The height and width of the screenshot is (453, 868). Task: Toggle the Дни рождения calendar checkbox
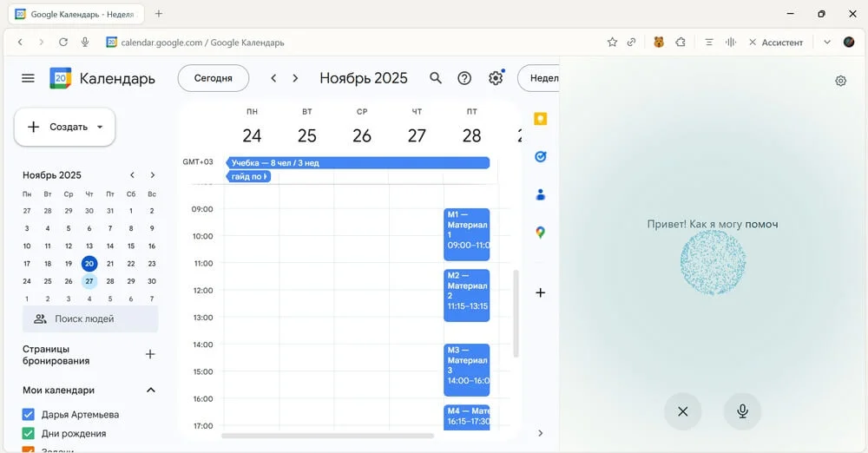click(x=28, y=434)
